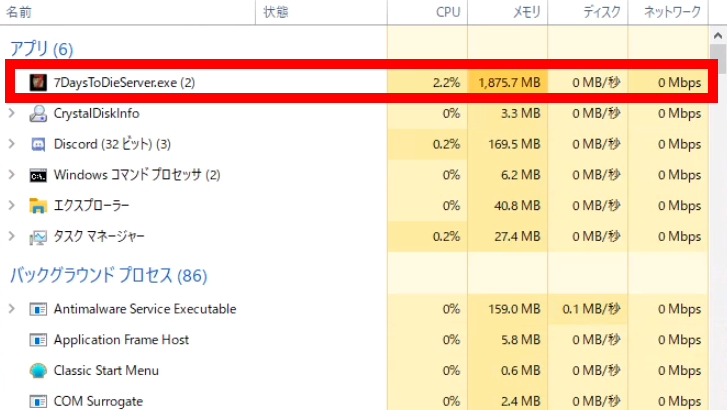
Task: Sort processes by the メモリ column header
Action: (520, 12)
